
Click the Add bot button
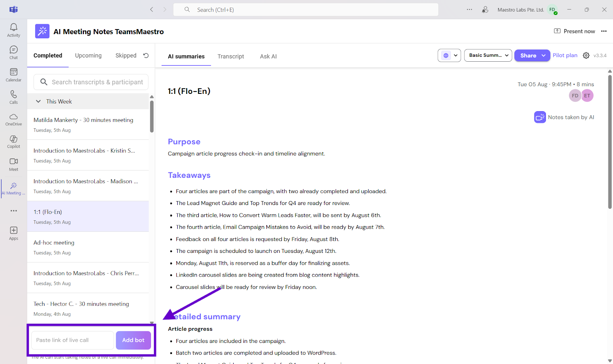point(133,340)
